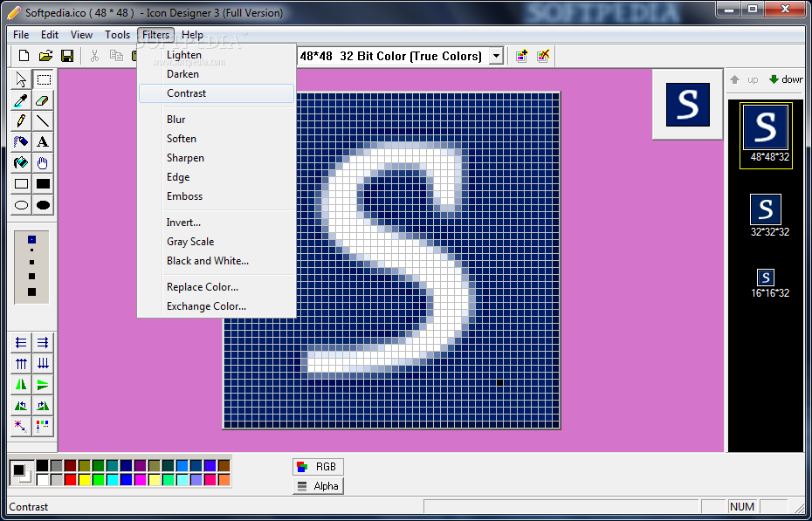812x521 pixels.
Task: Pick the red color swatch
Action: [x=71, y=480]
